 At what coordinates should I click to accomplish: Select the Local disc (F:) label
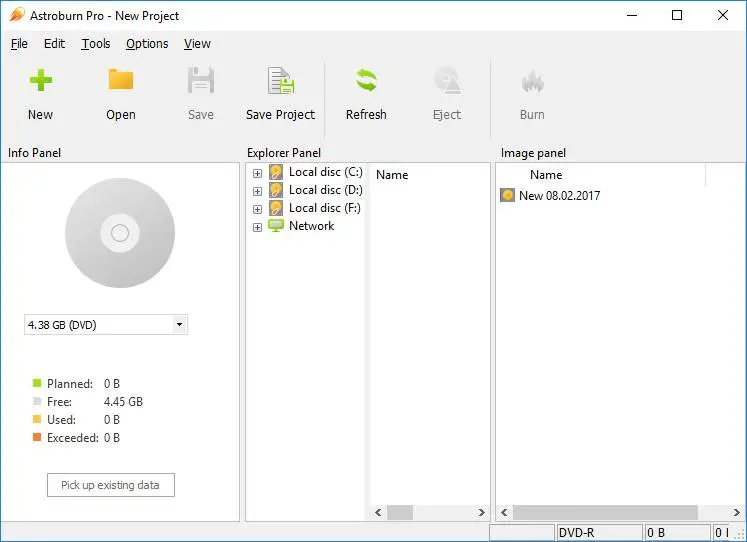[x=325, y=208]
